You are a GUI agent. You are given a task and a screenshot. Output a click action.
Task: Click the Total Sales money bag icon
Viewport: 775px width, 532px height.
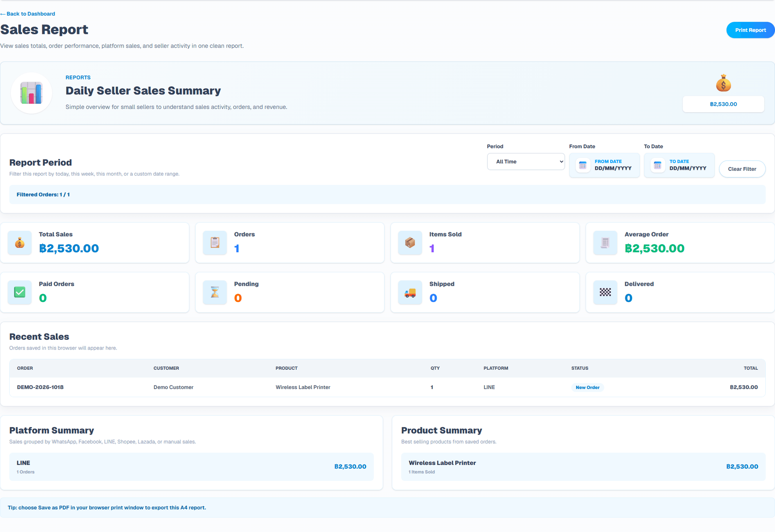point(19,243)
